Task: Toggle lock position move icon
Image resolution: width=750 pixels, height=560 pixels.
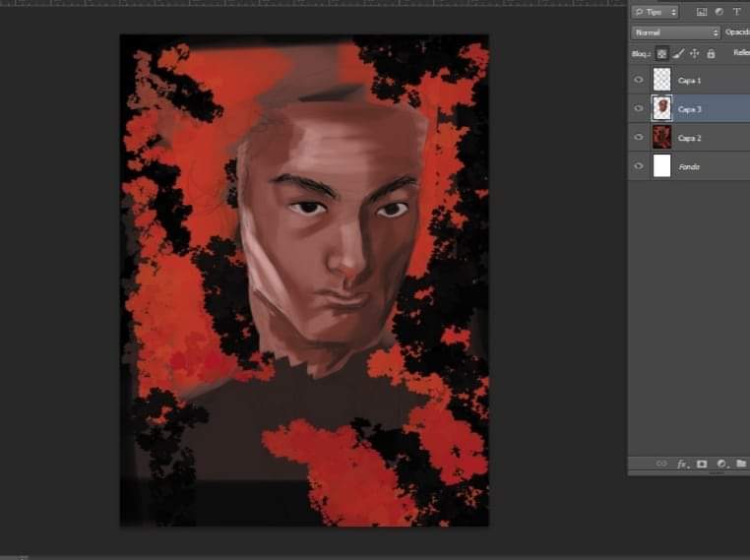Action: point(695,53)
